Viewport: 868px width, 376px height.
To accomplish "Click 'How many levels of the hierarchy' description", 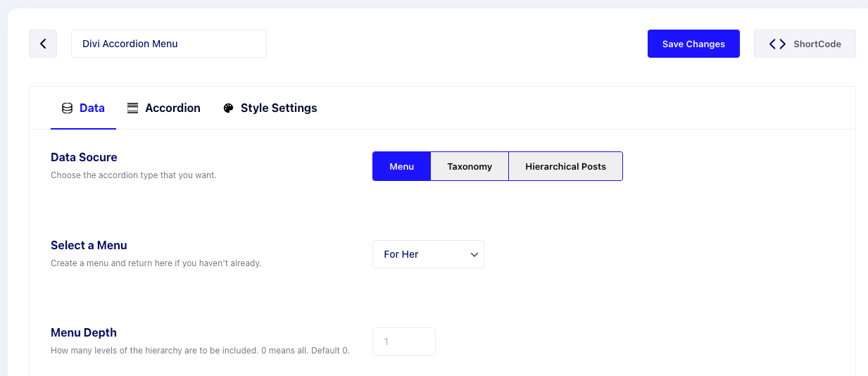I will 200,350.
